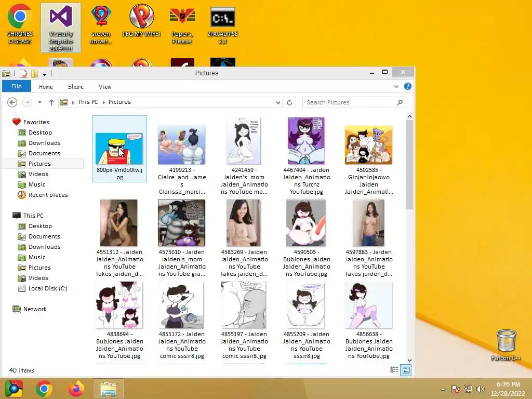Click the file list scroll down arrow
Image resolution: width=532 pixels, height=399 pixels.
(409, 361)
